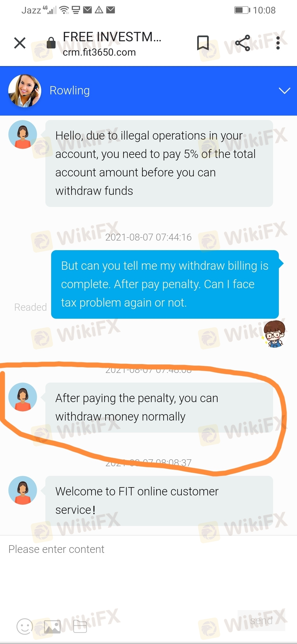The image size is (297, 644).
Task: Close the browser tab with X
Action: 20,43
